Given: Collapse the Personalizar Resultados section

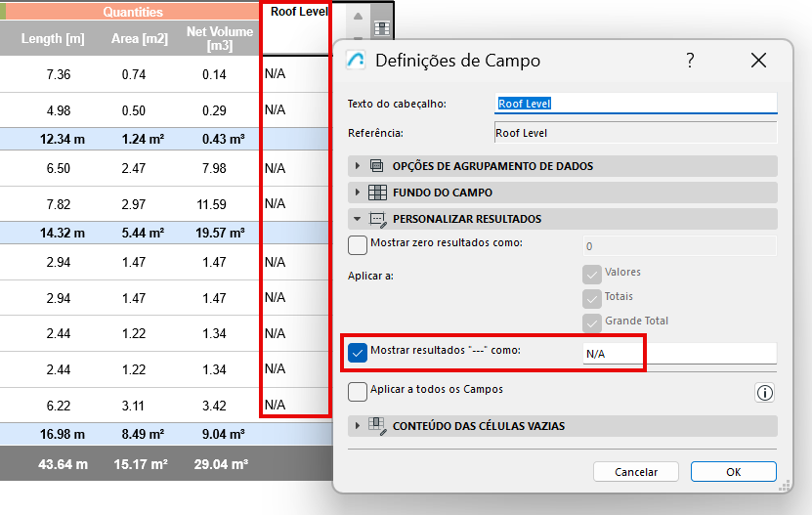Looking at the screenshot, I should click(358, 219).
